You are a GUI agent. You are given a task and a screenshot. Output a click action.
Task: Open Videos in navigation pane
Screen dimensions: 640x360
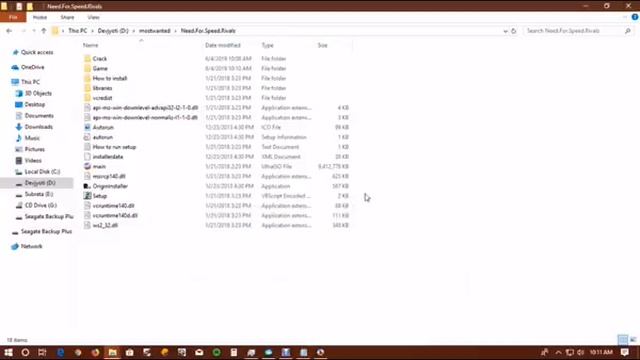pyautogui.click(x=33, y=160)
